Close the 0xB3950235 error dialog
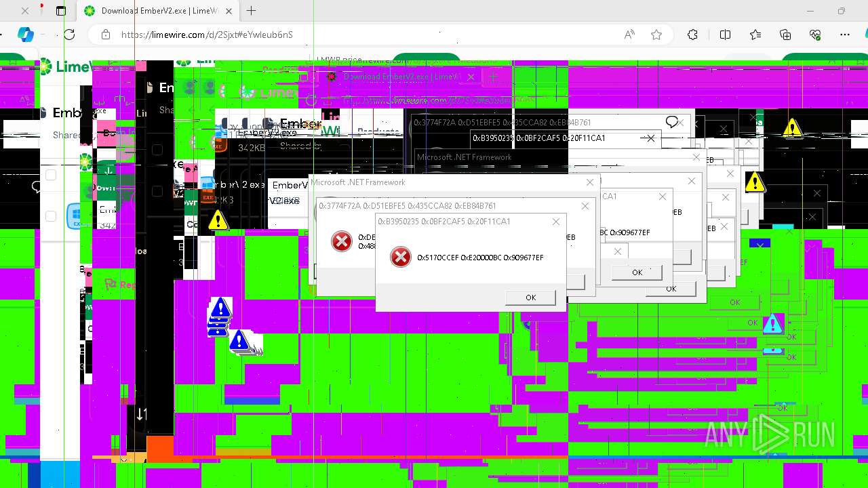This screenshot has height=488, width=868. (x=556, y=222)
